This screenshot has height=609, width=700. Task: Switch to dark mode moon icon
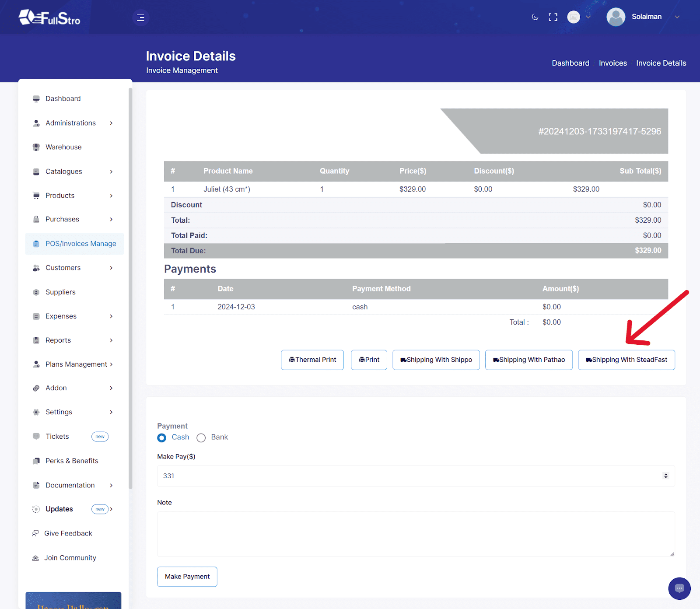[x=535, y=17]
